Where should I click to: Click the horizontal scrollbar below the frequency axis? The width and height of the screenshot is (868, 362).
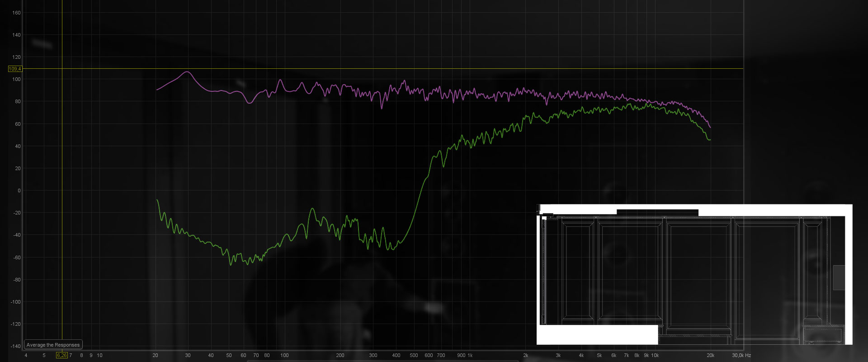coord(382,361)
